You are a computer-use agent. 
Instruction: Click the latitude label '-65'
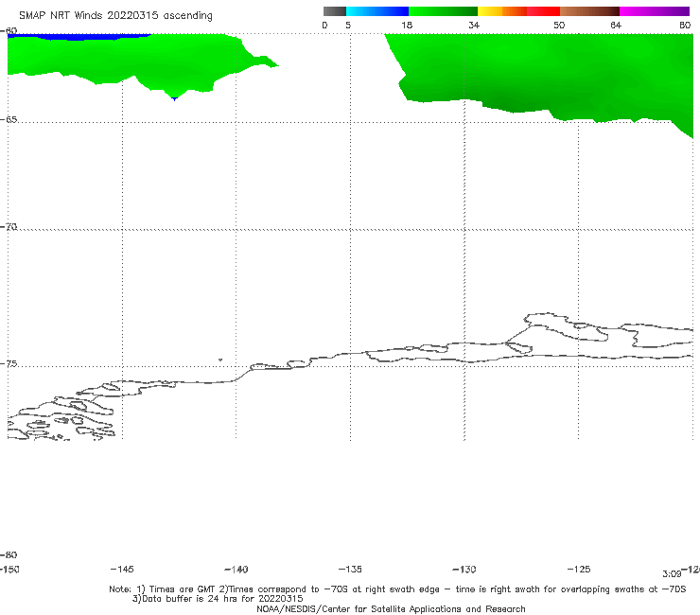pos(9,120)
